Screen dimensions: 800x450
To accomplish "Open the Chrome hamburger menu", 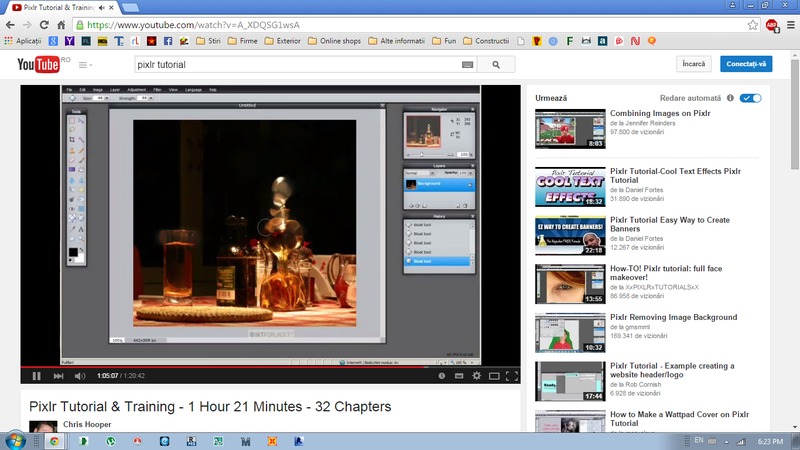I will coord(791,25).
